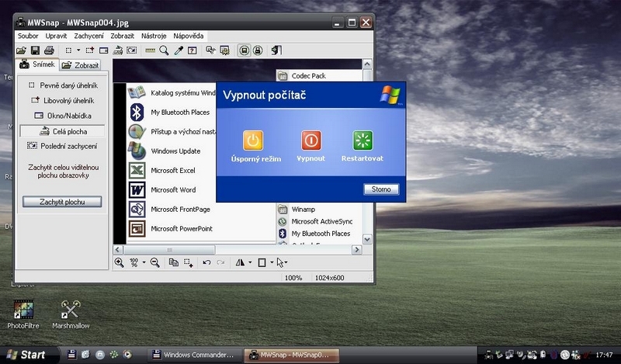Pick the color picker eyedropper tool
Image resolution: width=621 pixels, height=364 pixels.
click(x=178, y=50)
